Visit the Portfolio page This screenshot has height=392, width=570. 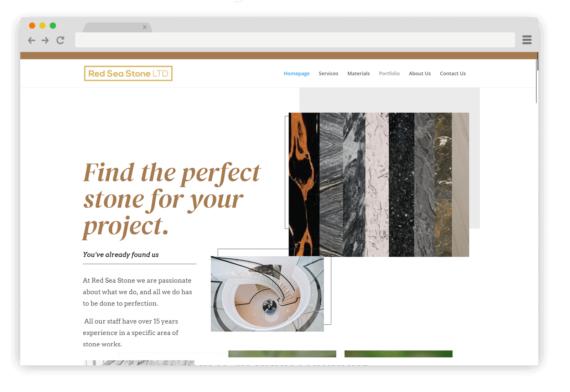[389, 73]
